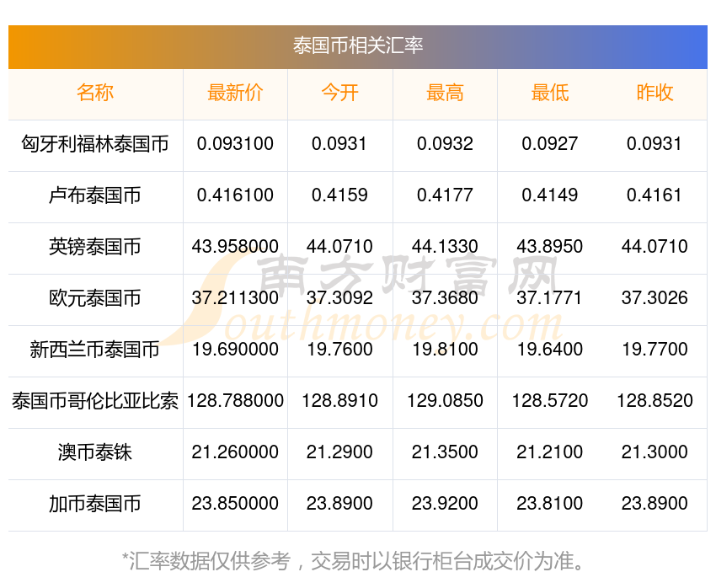This screenshot has height=588, width=716.
Task: Click the 今开 value 128.8910
Action: (x=339, y=401)
